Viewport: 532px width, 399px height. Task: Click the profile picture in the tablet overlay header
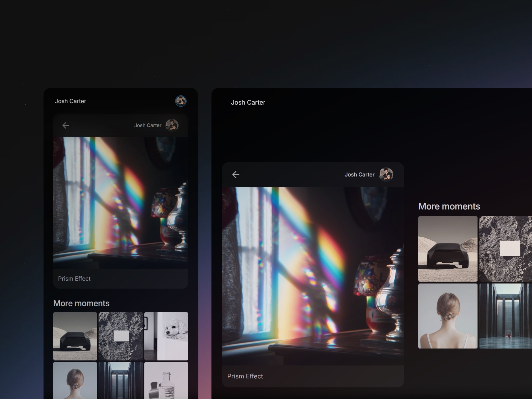(x=387, y=174)
